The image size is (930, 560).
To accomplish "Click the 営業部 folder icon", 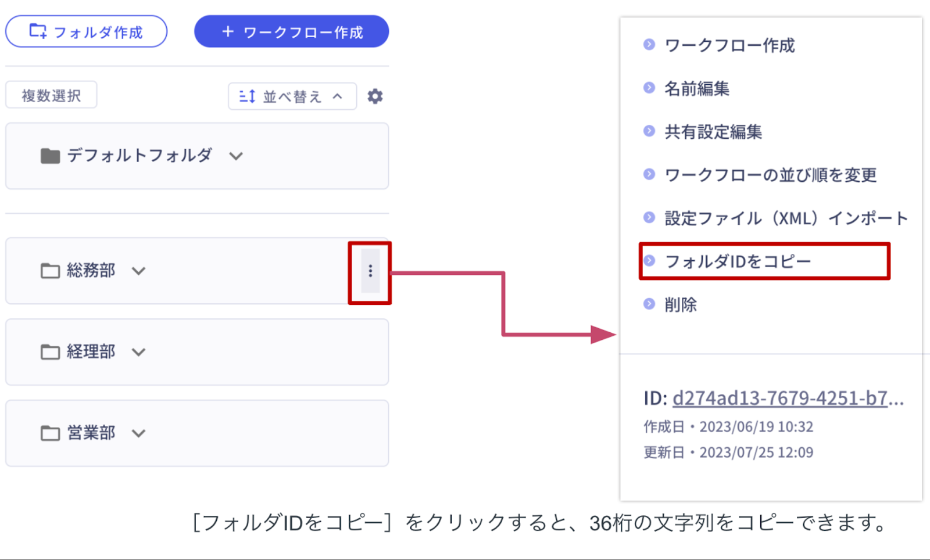I will click(50, 433).
